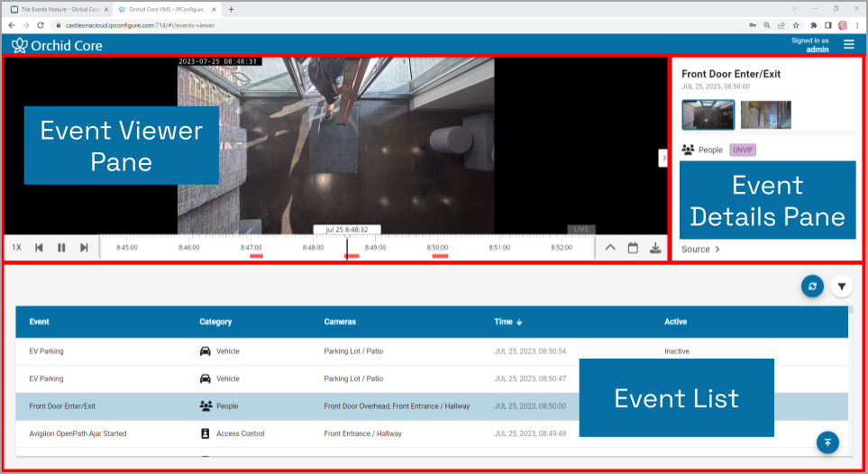
Task: Click Parking Lot / Patio in the 08:50:54 row
Action: [x=353, y=351]
